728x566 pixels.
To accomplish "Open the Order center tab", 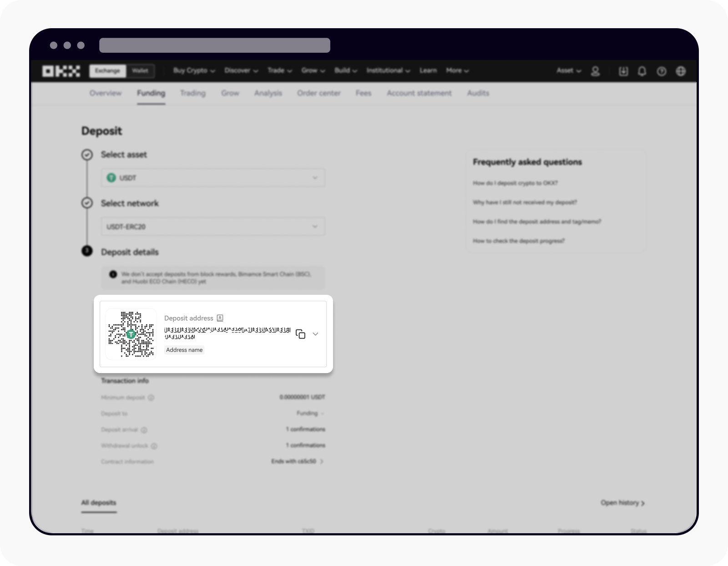I will pos(319,93).
